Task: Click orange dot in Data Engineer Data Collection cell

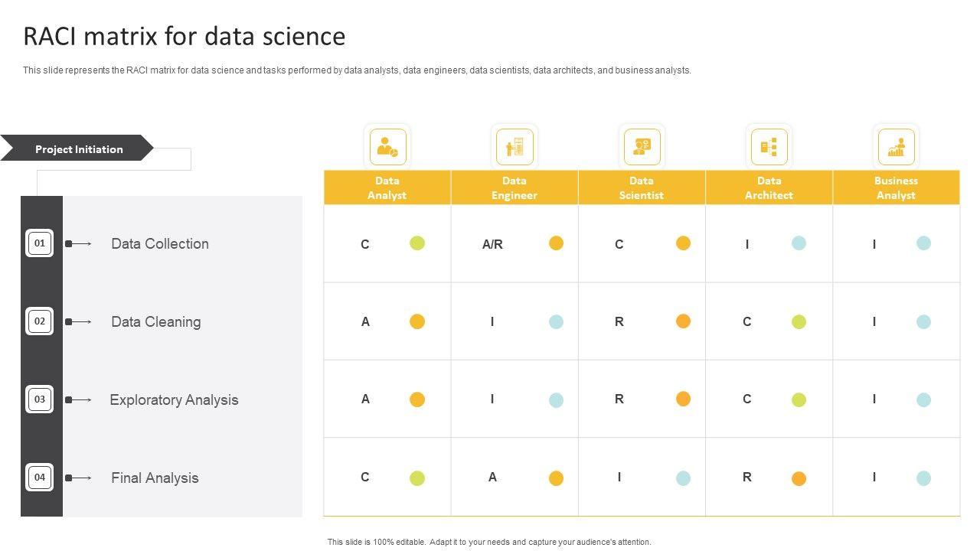Action: point(556,243)
